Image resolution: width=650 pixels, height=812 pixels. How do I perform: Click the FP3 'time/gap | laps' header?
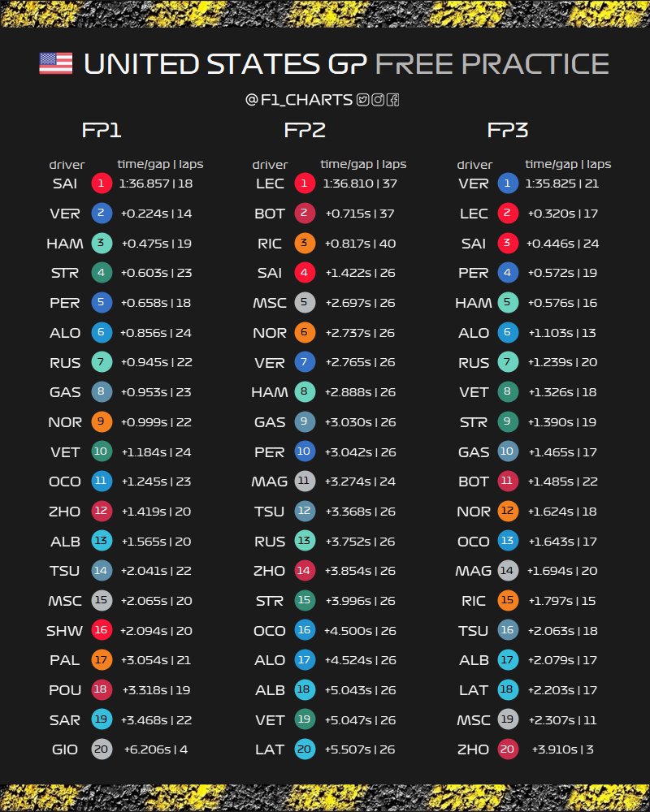click(x=568, y=165)
